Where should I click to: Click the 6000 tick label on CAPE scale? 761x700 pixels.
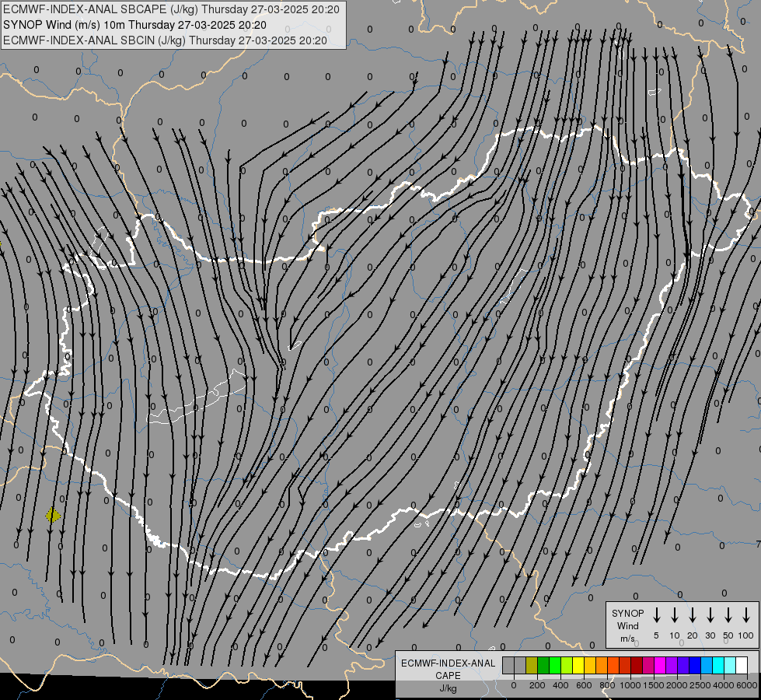click(x=747, y=685)
